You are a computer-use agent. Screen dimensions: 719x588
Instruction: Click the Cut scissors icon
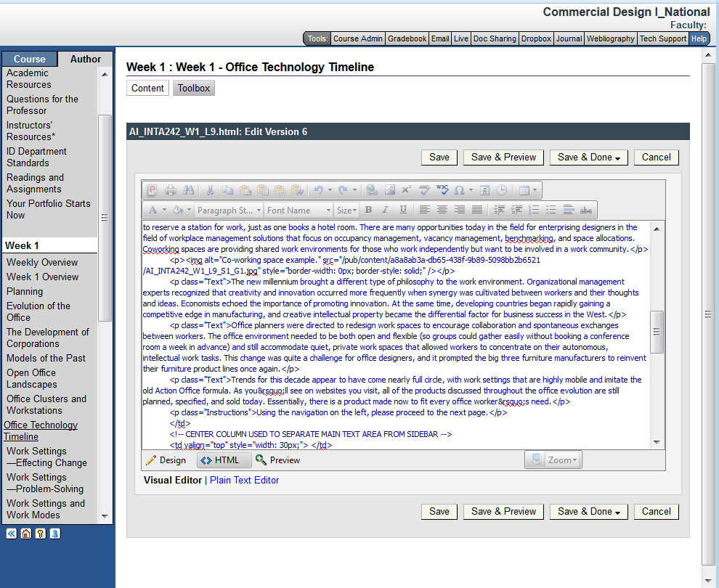click(x=210, y=190)
